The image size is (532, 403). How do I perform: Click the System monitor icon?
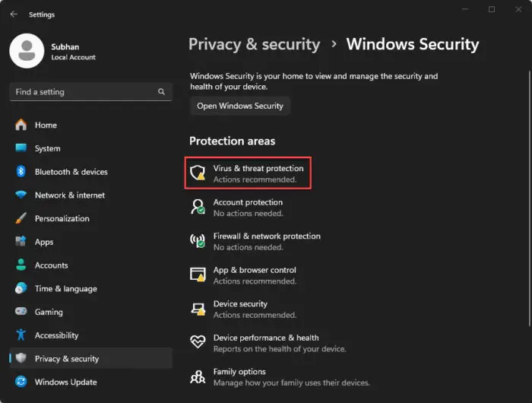tap(21, 148)
